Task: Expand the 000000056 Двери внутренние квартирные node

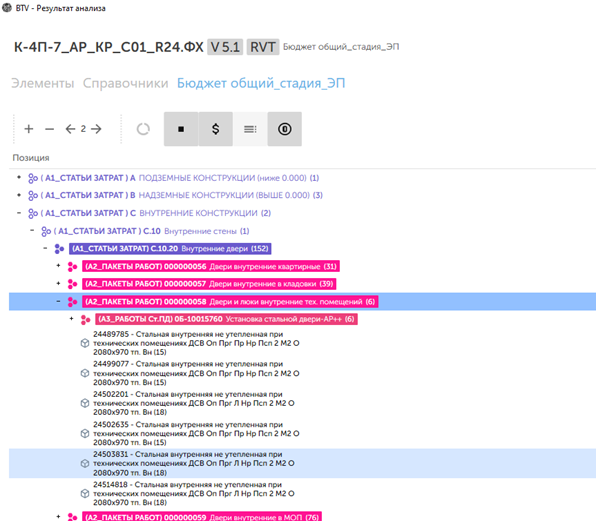Action: click(58, 265)
